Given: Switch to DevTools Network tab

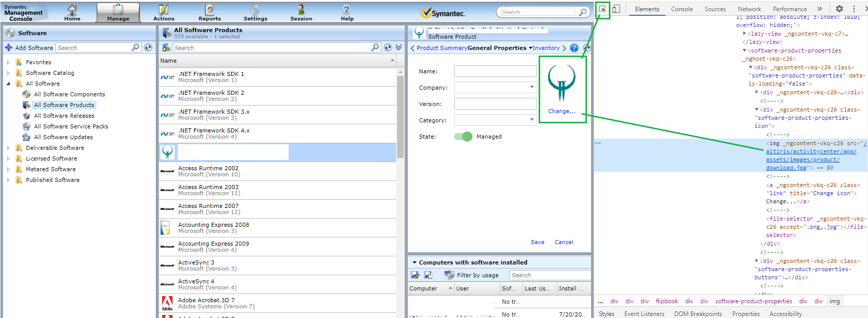Looking at the screenshot, I should coord(749,9).
